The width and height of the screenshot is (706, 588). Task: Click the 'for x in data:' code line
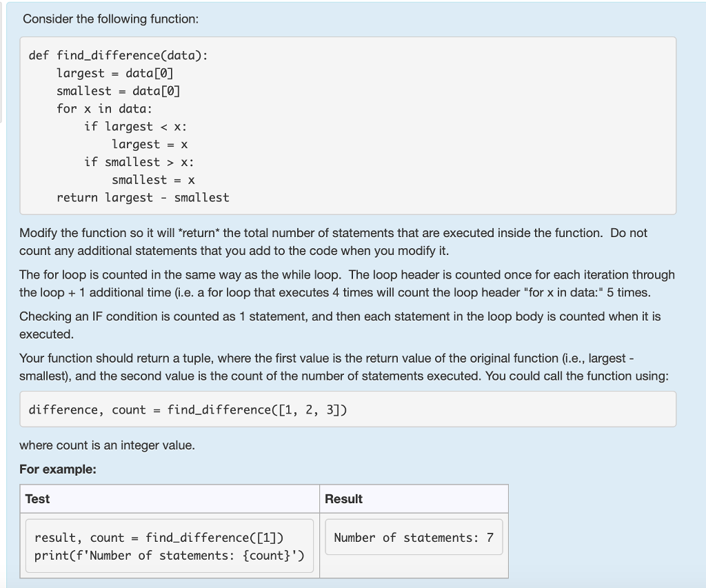tap(105, 108)
